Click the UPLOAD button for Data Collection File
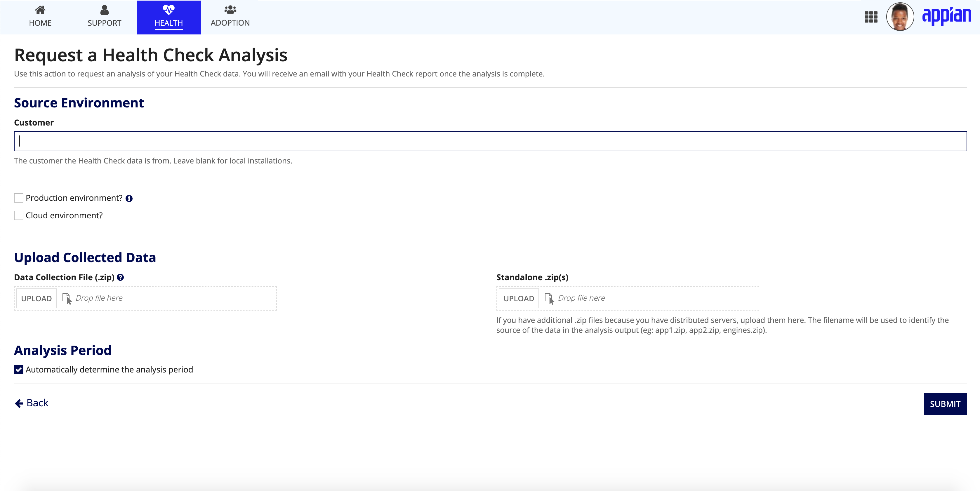 click(x=36, y=297)
